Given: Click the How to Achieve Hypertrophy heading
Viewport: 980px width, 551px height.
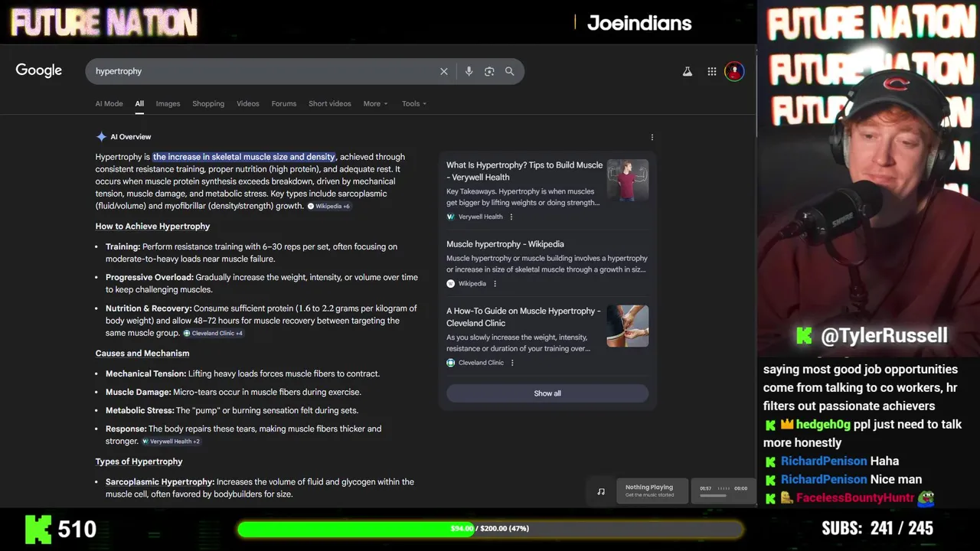Looking at the screenshot, I should coord(152,227).
